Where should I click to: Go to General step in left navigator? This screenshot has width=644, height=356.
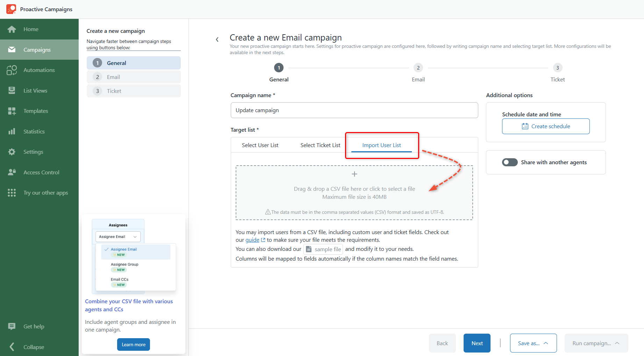pos(134,63)
